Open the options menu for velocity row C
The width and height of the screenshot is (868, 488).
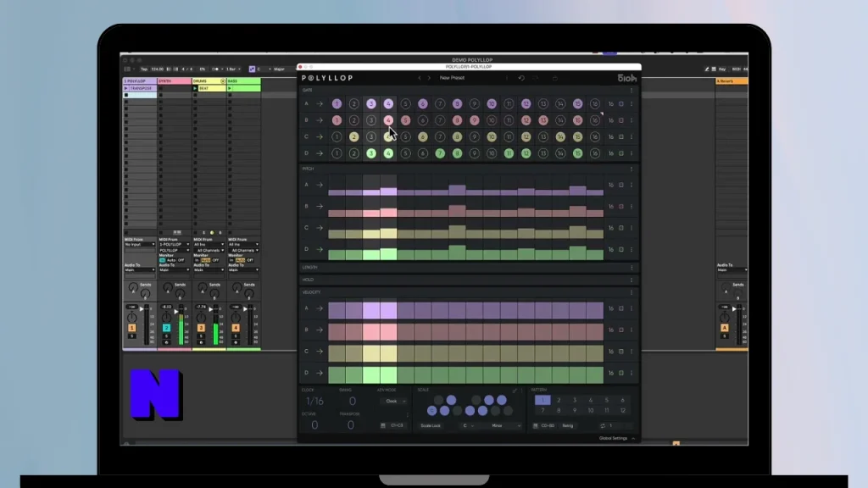pyautogui.click(x=632, y=352)
